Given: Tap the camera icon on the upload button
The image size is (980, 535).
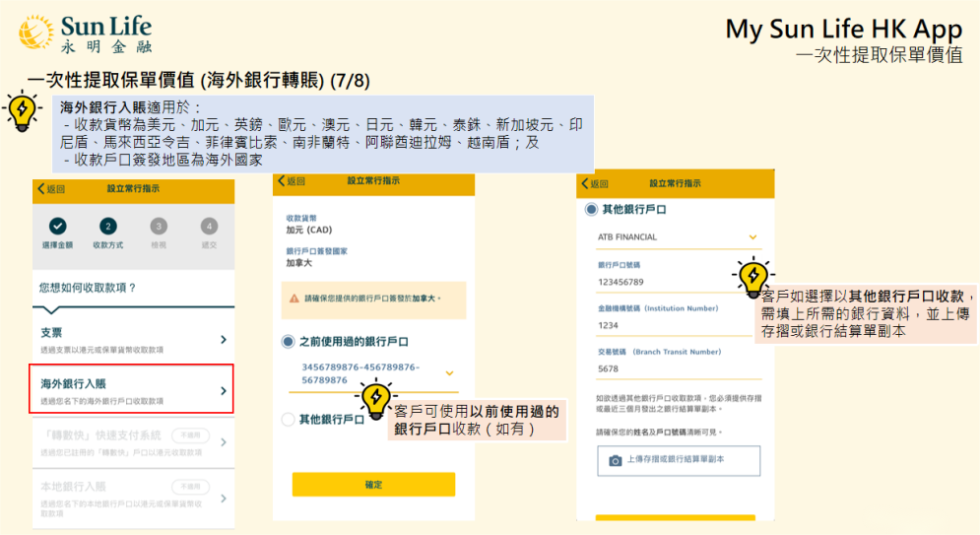Looking at the screenshot, I should [616, 460].
